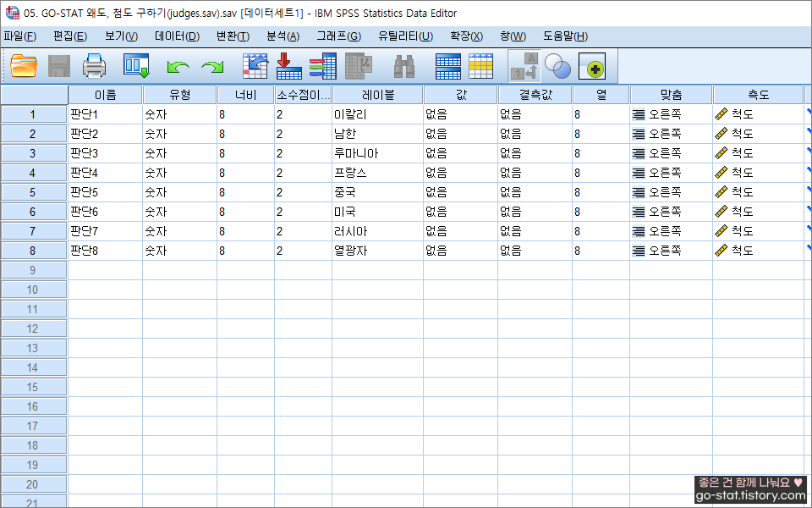Open the 도움말(H) menu
The height and width of the screenshot is (508, 812).
pyautogui.click(x=566, y=36)
